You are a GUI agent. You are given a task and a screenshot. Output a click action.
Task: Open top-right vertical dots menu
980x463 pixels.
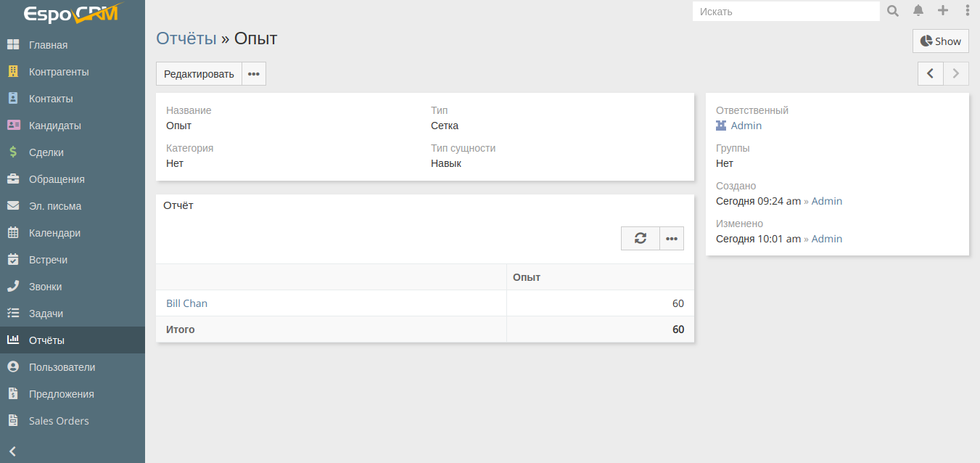(967, 11)
